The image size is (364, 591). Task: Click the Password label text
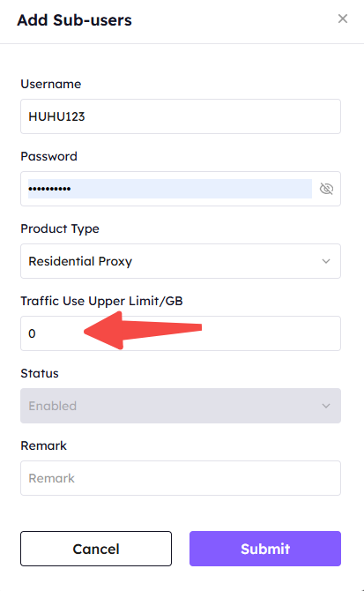tap(49, 156)
